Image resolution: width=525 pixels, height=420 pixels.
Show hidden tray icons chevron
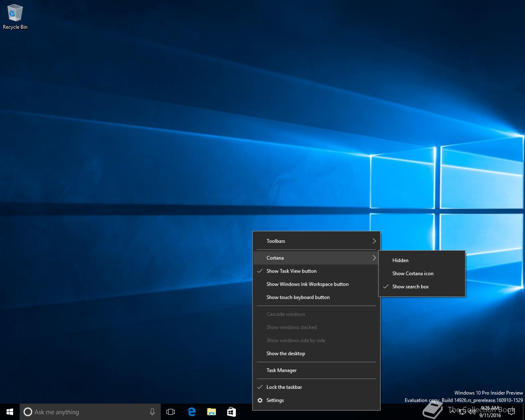click(452, 411)
